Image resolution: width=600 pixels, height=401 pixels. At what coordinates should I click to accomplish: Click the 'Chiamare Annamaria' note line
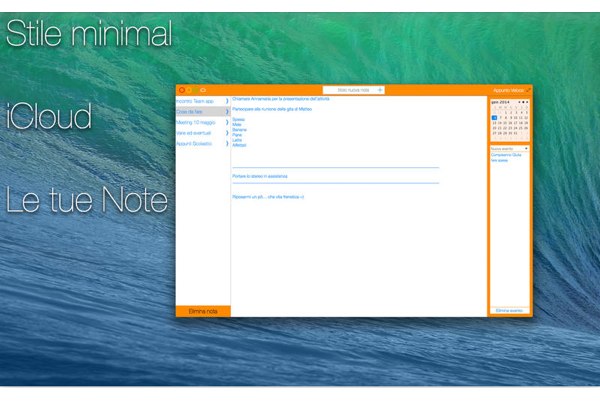click(281, 99)
